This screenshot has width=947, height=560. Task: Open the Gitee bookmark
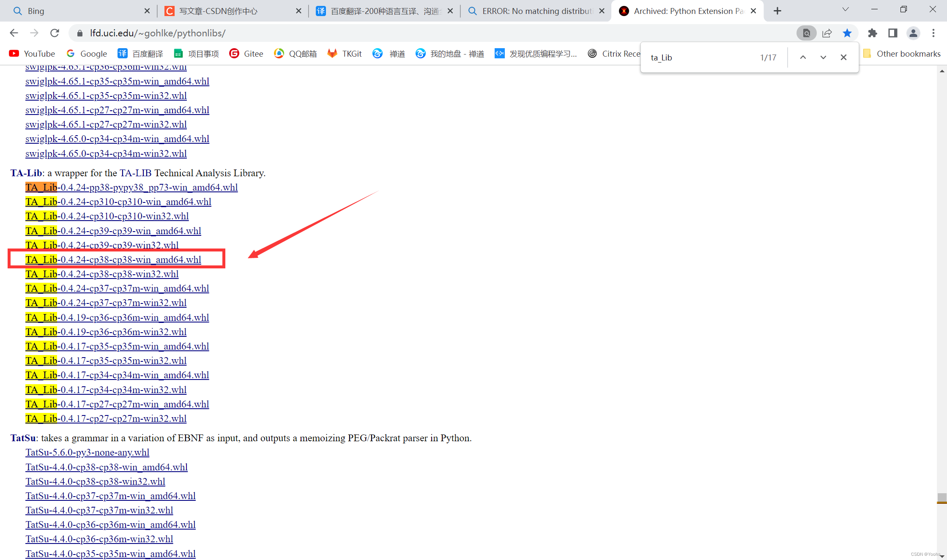(246, 53)
